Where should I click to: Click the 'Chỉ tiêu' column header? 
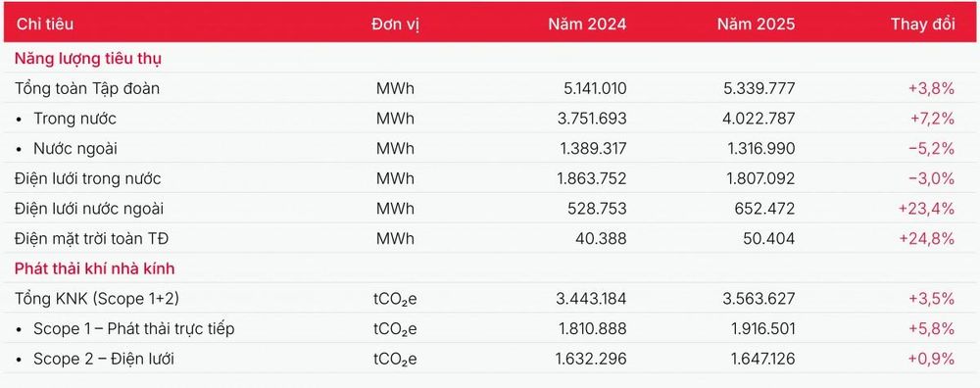(44, 24)
